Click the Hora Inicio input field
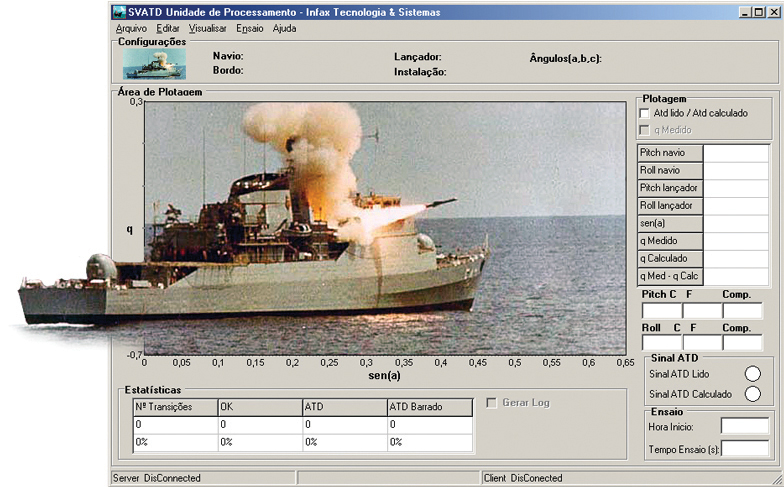Image resolution: width=784 pixels, height=487 pixels. (x=744, y=427)
